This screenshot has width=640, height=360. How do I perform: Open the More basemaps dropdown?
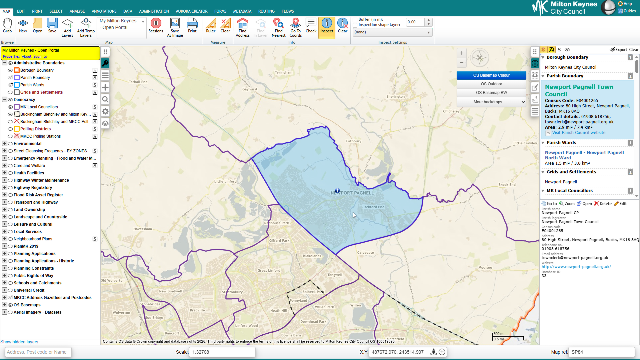[x=491, y=102]
